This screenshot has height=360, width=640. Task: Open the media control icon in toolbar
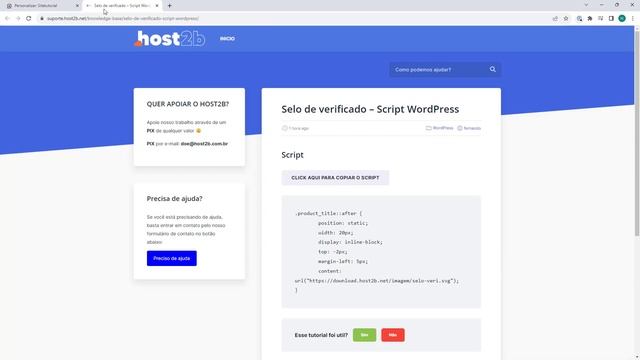600,18
